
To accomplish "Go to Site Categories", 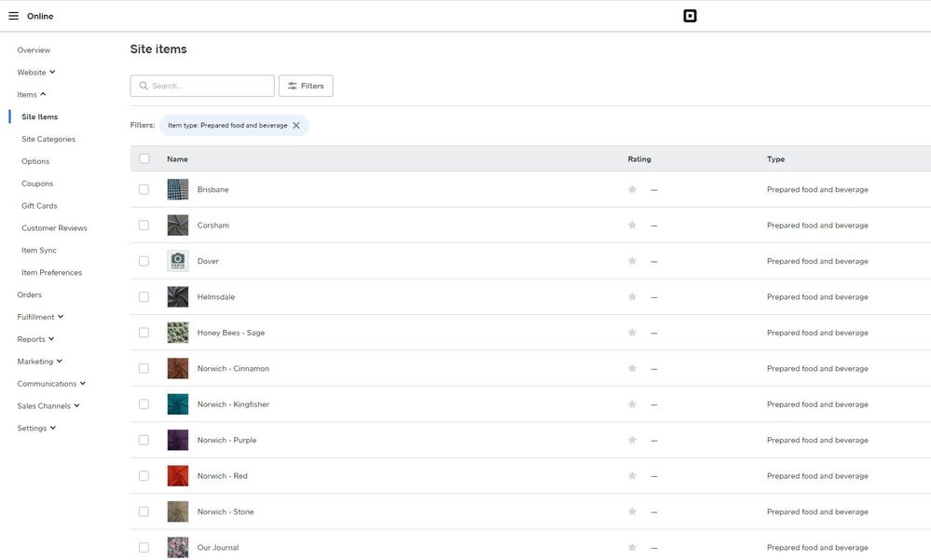I will 48,139.
